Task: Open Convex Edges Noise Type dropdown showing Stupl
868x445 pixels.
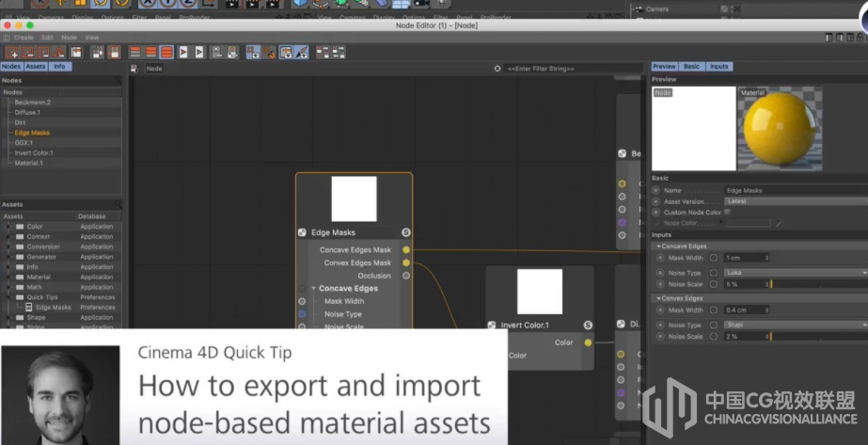Action: pyautogui.click(x=796, y=326)
